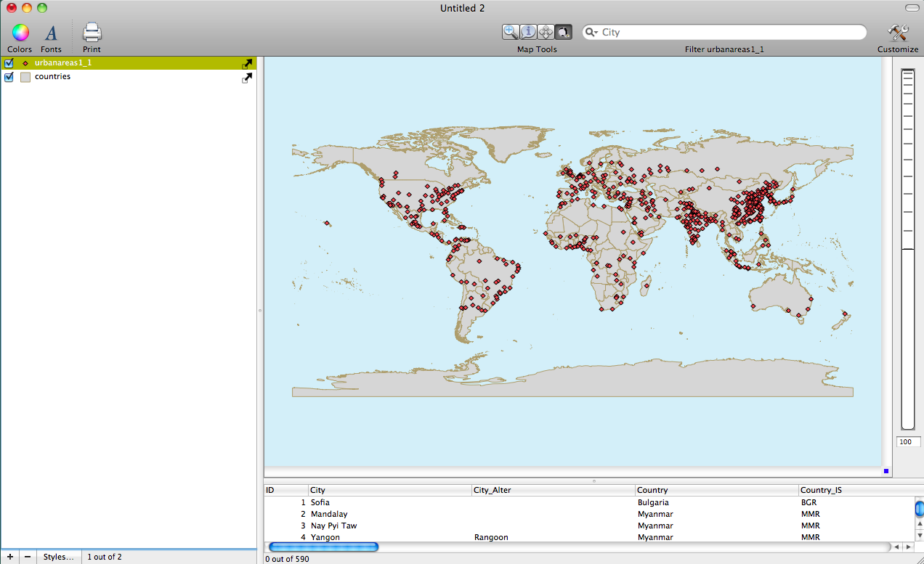Open the search field magnifier dropdown
The width and height of the screenshot is (924, 564).
(x=591, y=33)
